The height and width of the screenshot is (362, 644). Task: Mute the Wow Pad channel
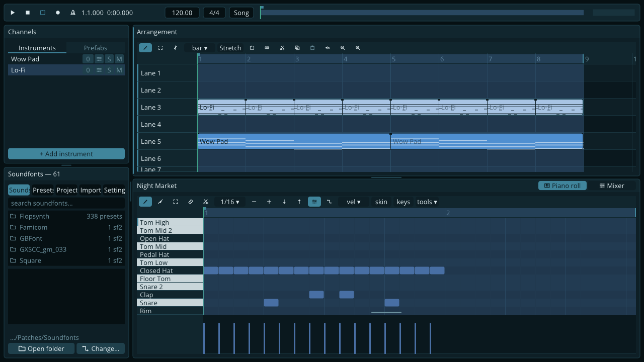click(x=119, y=59)
